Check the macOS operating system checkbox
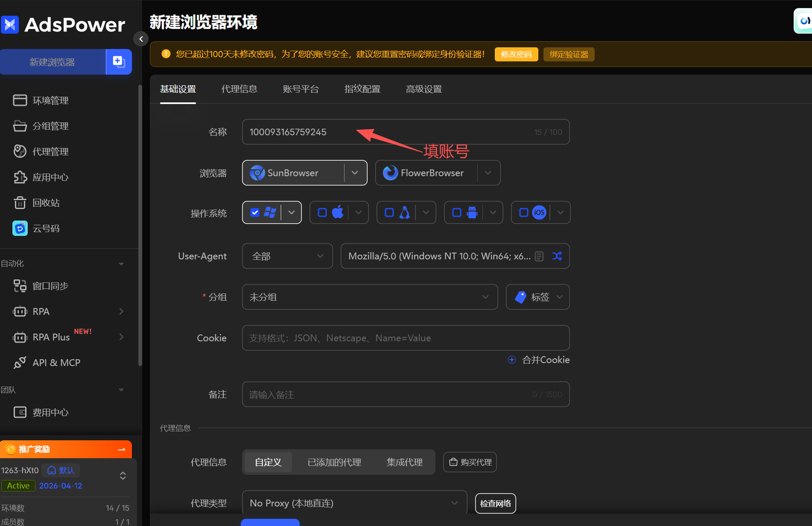This screenshot has height=526, width=812. 322,213
